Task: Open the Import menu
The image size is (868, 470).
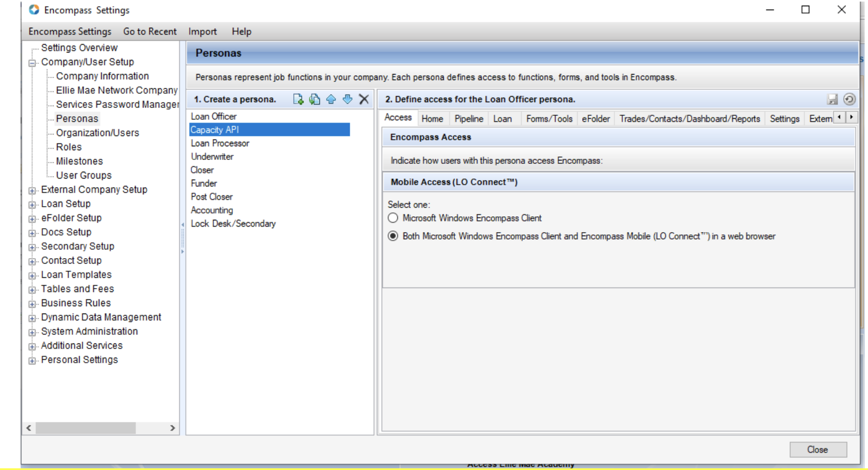Action: (202, 32)
